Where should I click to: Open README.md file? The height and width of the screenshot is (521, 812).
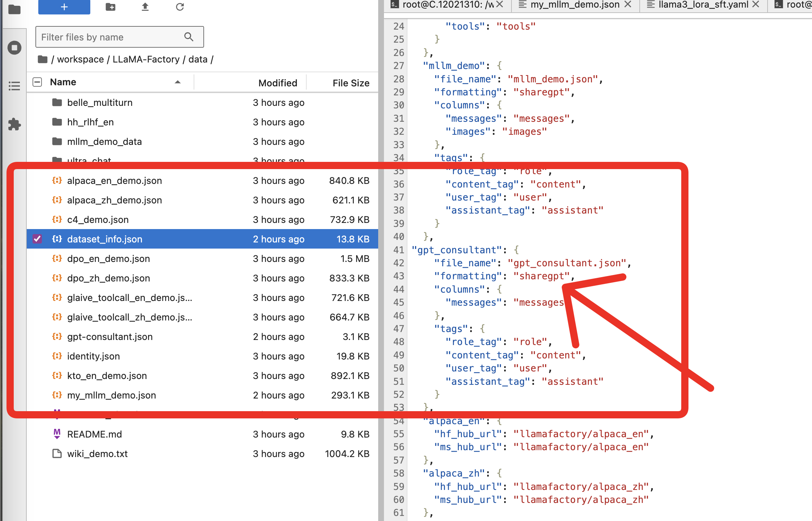point(94,434)
